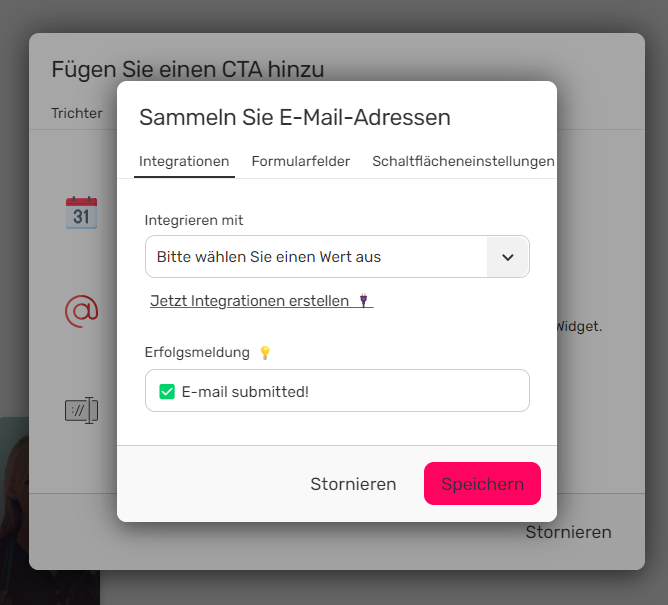Click the plug icon beside integrations link
Image resolution: width=668 pixels, height=605 pixels.
tap(363, 300)
